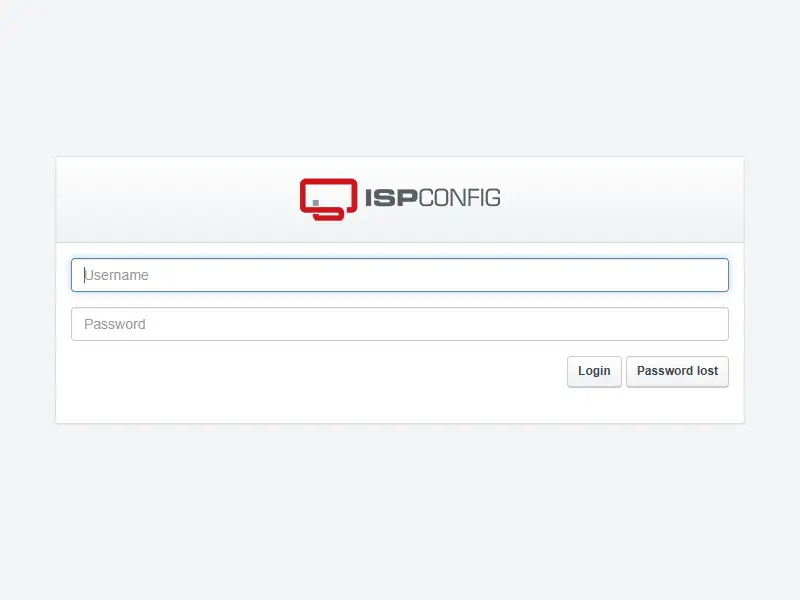800x600 pixels.
Task: Select the Password input field
Action: pos(399,324)
